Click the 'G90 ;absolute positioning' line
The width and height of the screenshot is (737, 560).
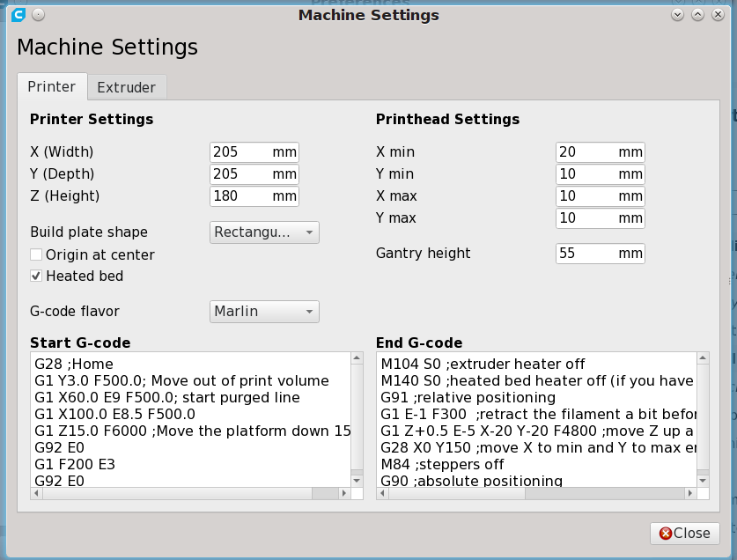[471, 481]
